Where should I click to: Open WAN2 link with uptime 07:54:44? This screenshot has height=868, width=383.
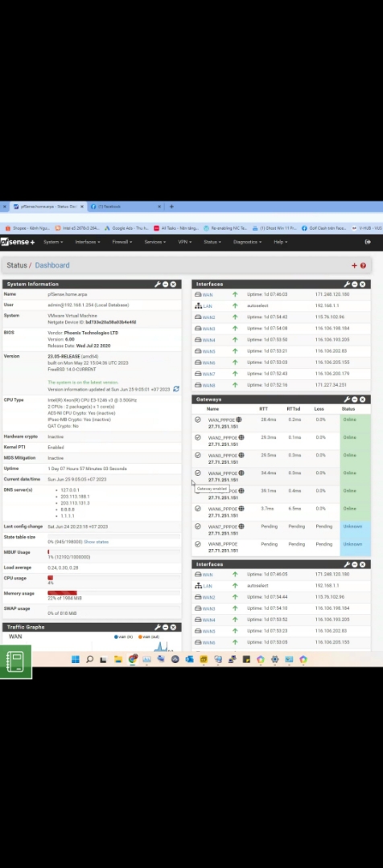coord(208,597)
